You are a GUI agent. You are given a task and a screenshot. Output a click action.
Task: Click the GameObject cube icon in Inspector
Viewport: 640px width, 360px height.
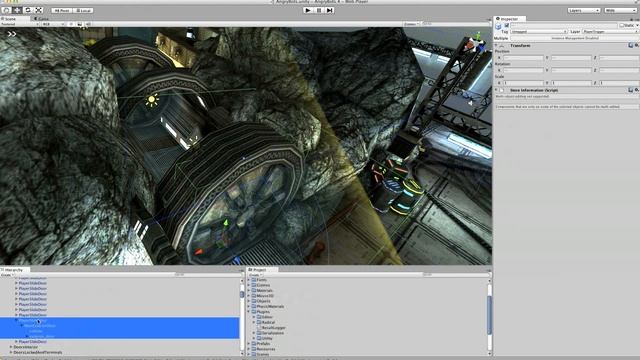(x=498, y=26)
